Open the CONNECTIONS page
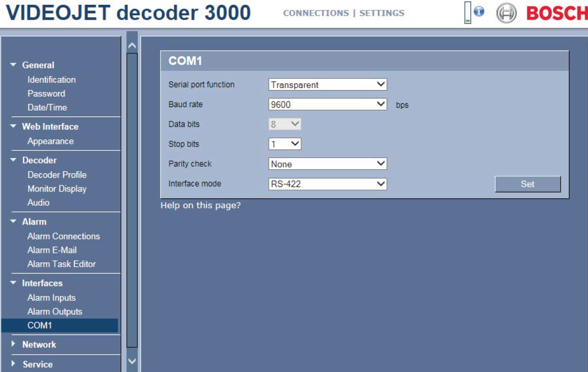 [316, 13]
